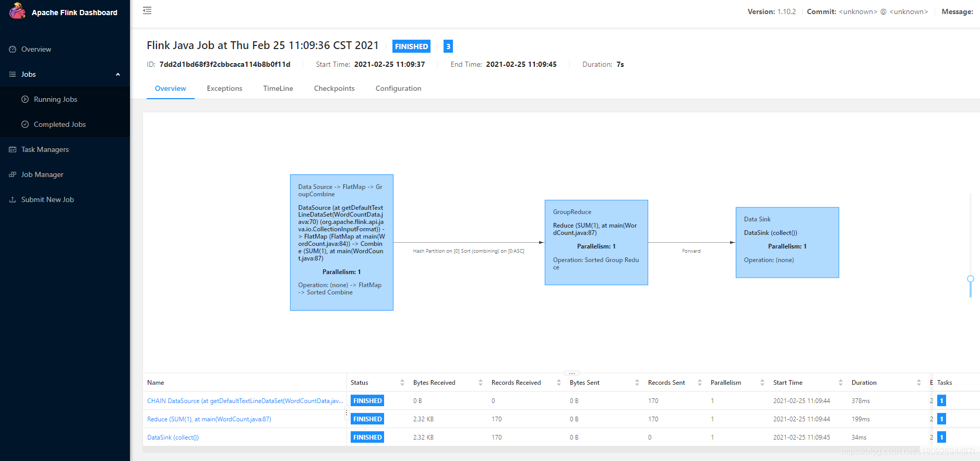Click the Task Managers schedule icon
This screenshot has width=980, height=461.
[13, 149]
